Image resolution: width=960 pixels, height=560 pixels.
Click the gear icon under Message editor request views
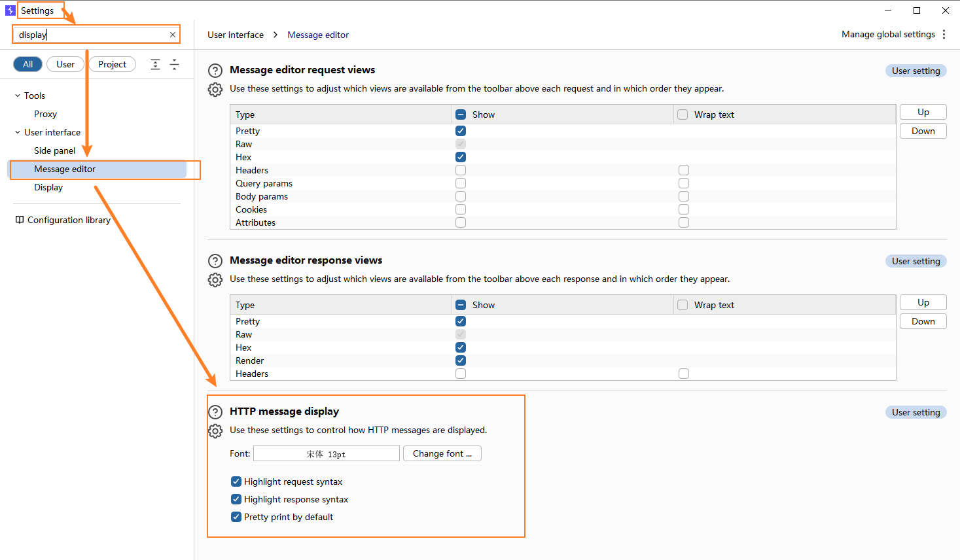[x=215, y=90]
